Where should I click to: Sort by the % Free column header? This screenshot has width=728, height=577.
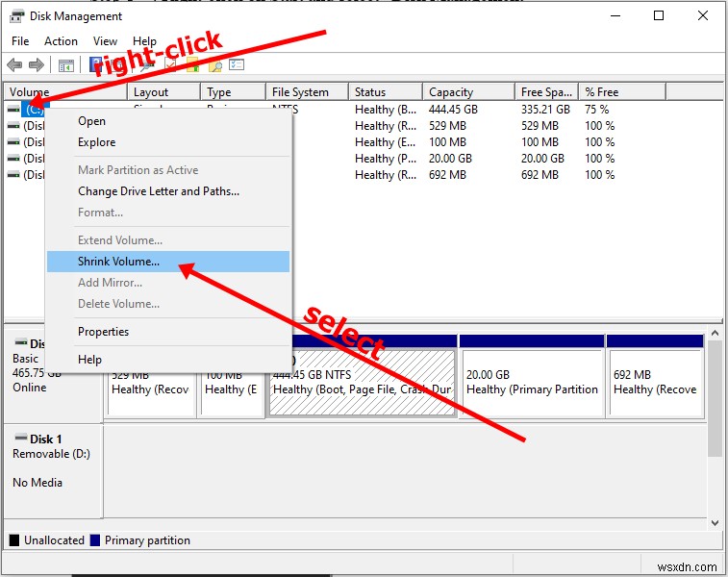click(622, 92)
